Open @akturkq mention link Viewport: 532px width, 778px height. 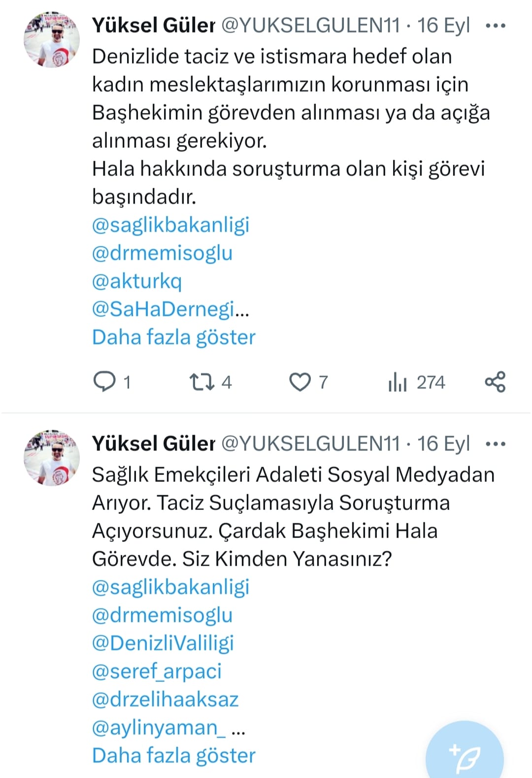137,281
